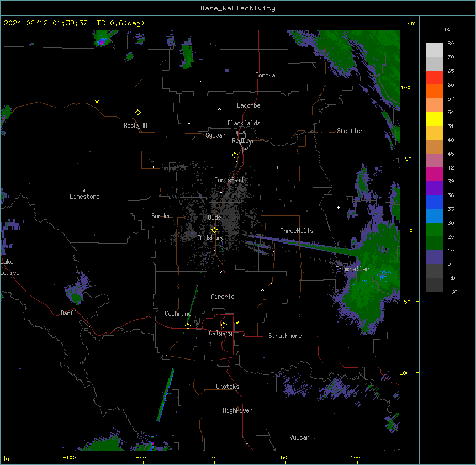The height and width of the screenshot is (465, 476).
Task: Click the 100 tick on vertical axis
Action: (x=405, y=87)
